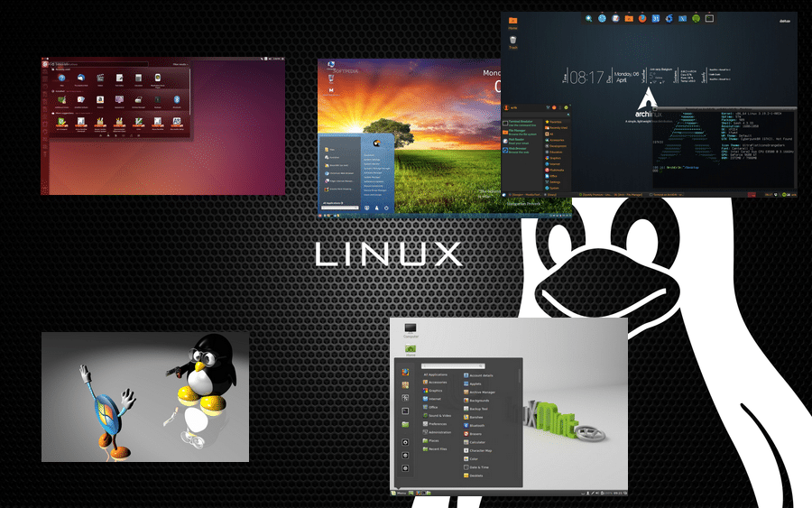Click the Mint menu application list scrollbar
The width and height of the screenshot is (812, 508).
click(x=520, y=376)
